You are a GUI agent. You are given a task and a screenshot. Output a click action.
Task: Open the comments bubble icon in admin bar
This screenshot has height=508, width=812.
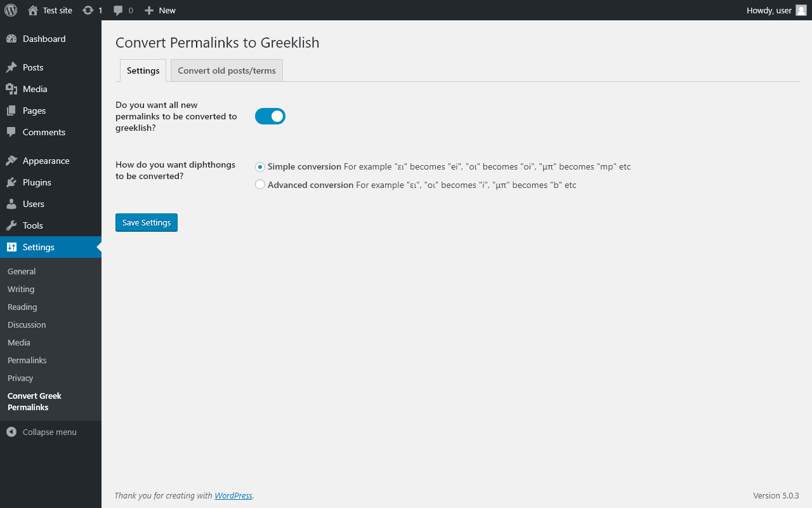coord(118,11)
